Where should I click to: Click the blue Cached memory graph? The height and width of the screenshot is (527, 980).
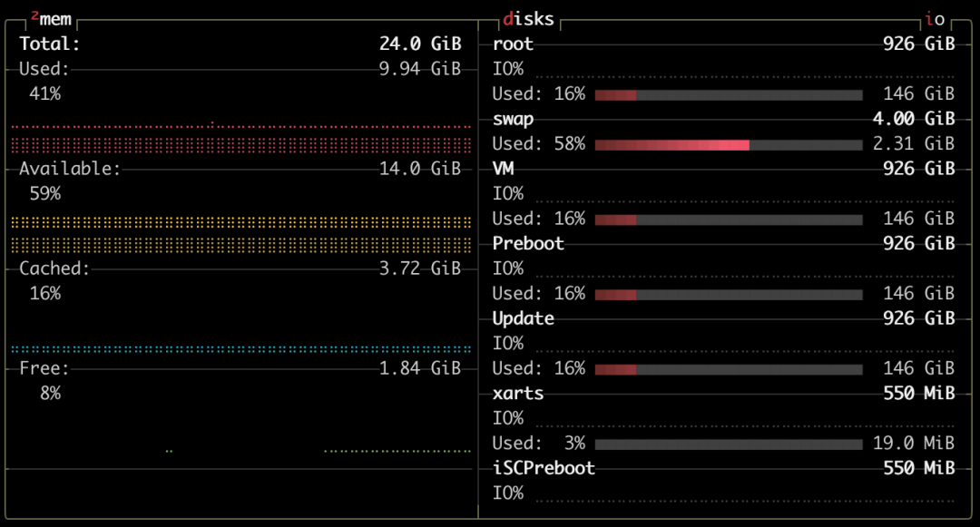[240, 348]
